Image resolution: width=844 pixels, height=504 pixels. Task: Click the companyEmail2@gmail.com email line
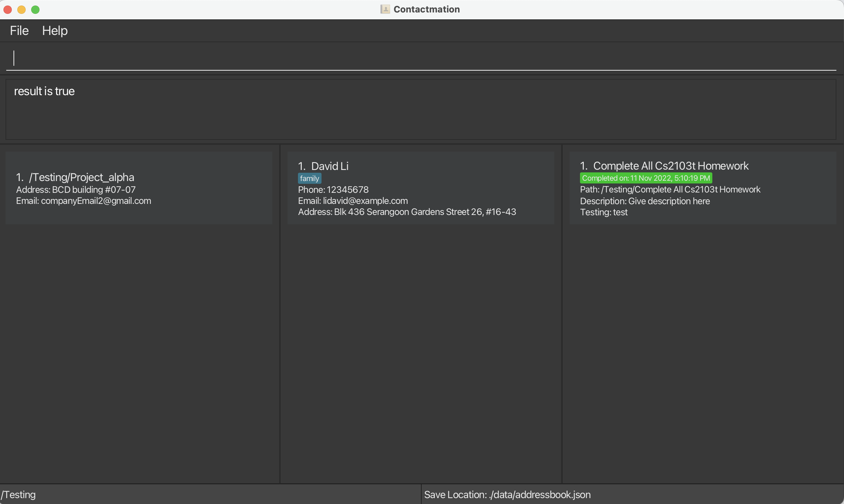click(83, 201)
